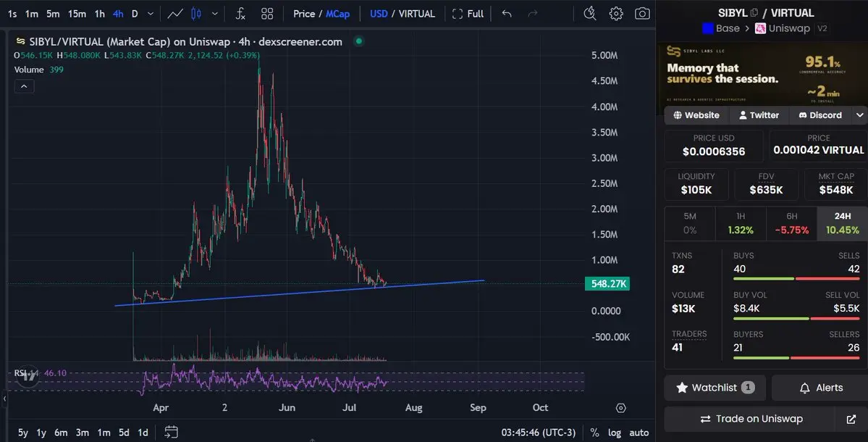The image size is (868, 442).
Task: Select the active 4h timeframe
Action: tap(118, 14)
